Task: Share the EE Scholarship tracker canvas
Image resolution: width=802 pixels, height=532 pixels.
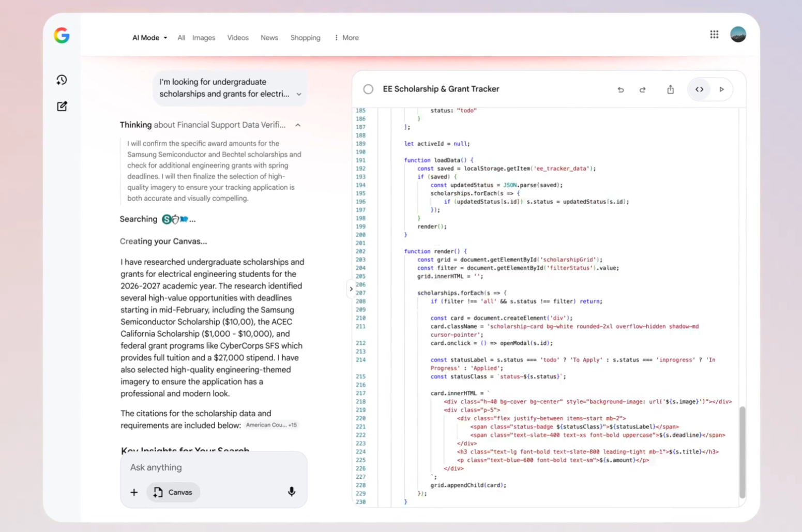Action: 670,89
